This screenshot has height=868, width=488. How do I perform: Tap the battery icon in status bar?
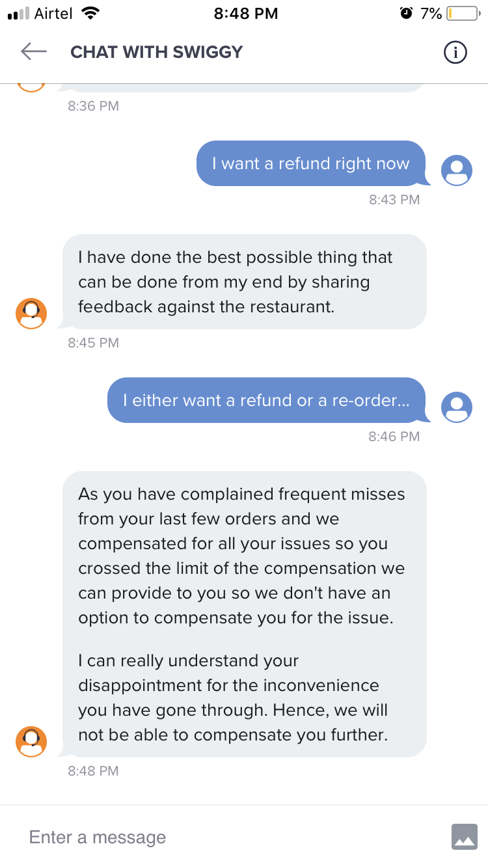[x=463, y=14]
